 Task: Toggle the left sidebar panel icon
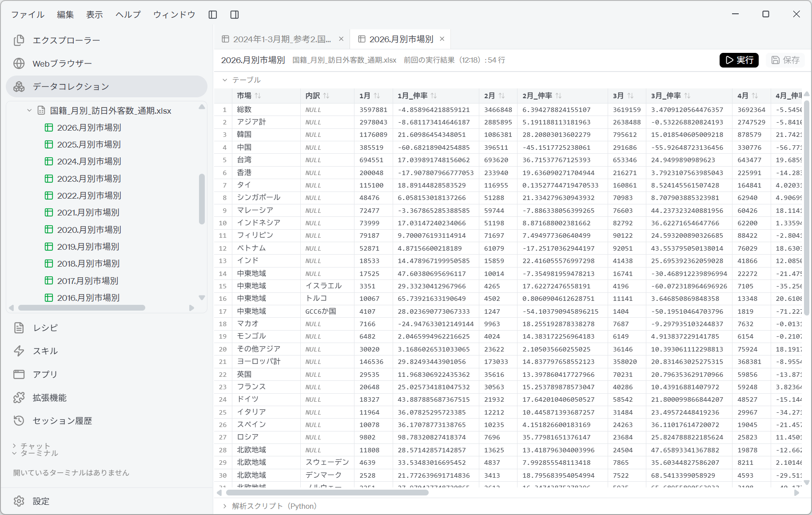click(213, 15)
